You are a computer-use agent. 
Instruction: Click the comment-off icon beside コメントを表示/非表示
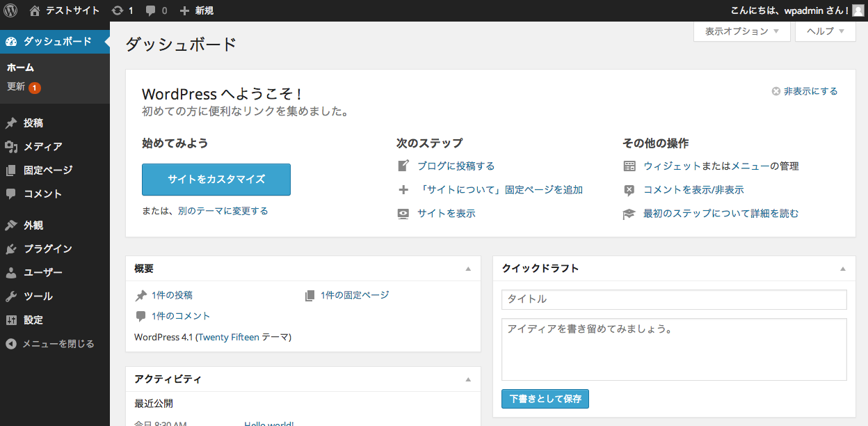[629, 189]
